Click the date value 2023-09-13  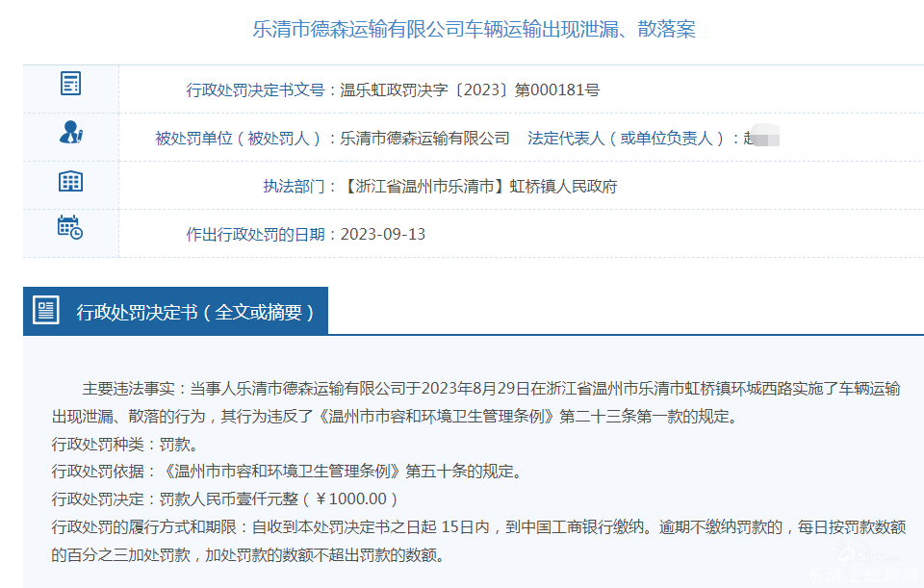point(383,235)
